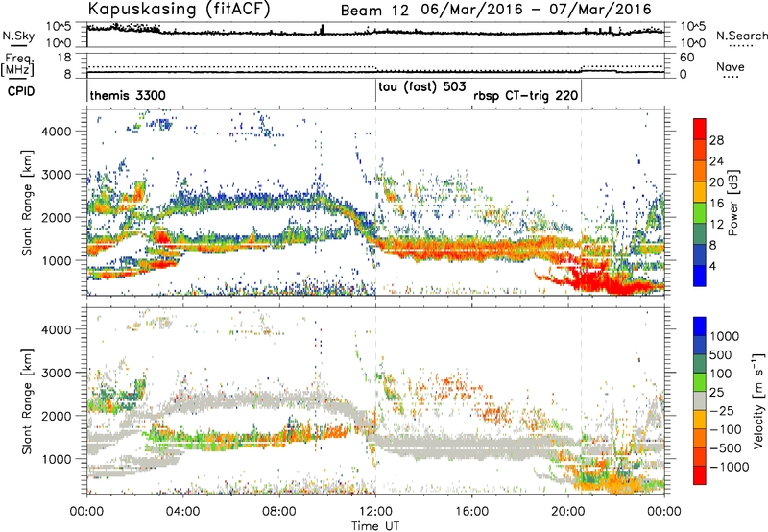Viewport: 768px width, 532px height.
Task: Click the "08:00" time axis tick label
Action: [279, 512]
